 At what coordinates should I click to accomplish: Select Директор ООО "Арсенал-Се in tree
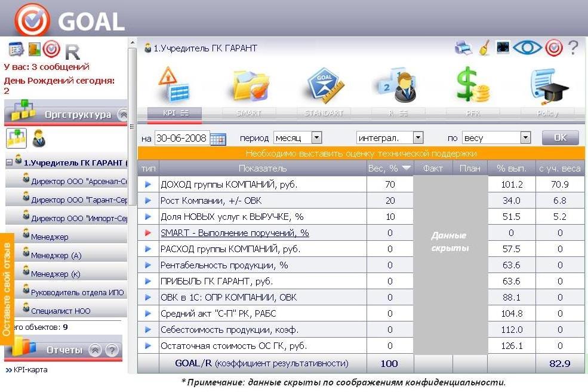pyautogui.click(x=66, y=180)
